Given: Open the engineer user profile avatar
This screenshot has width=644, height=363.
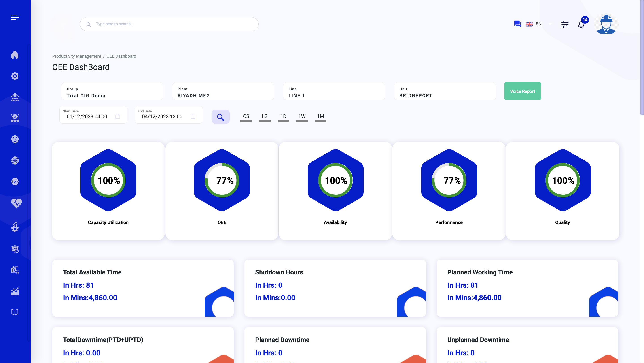Looking at the screenshot, I should [606, 24].
